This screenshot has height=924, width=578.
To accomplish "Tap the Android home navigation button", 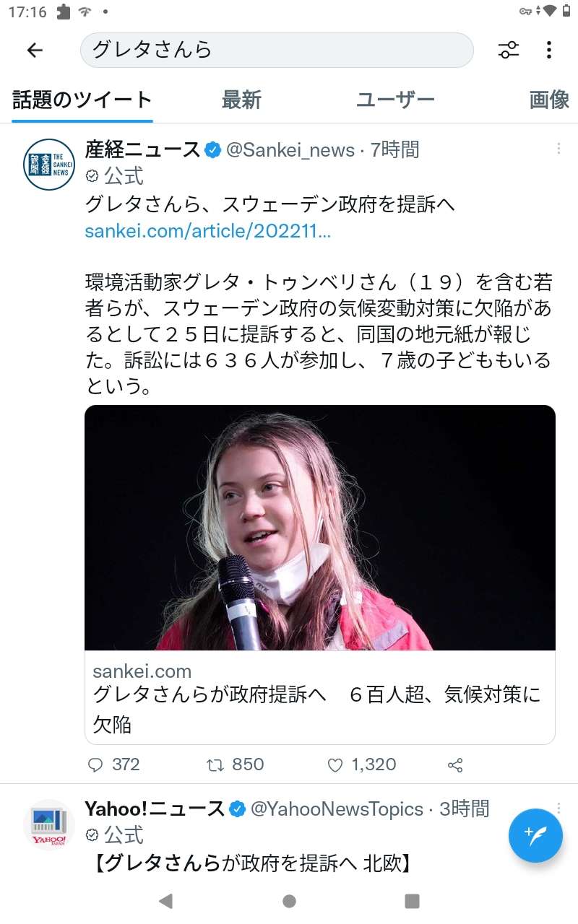I will tap(289, 901).
